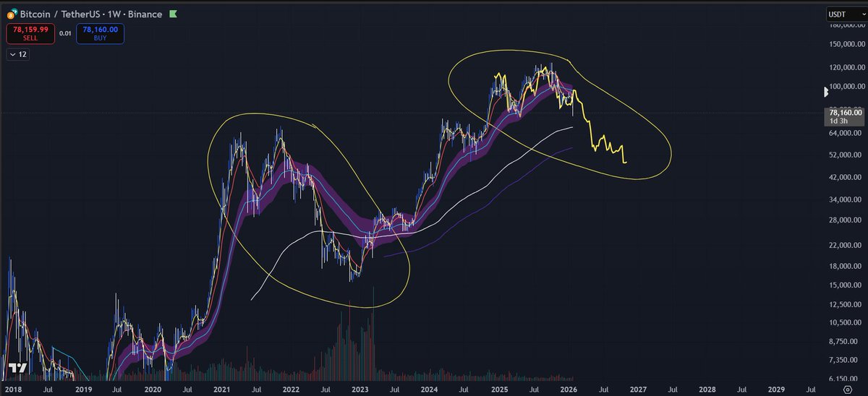Click the 52,000.00 price axis label
This screenshot has width=868, height=396.
coord(846,155)
